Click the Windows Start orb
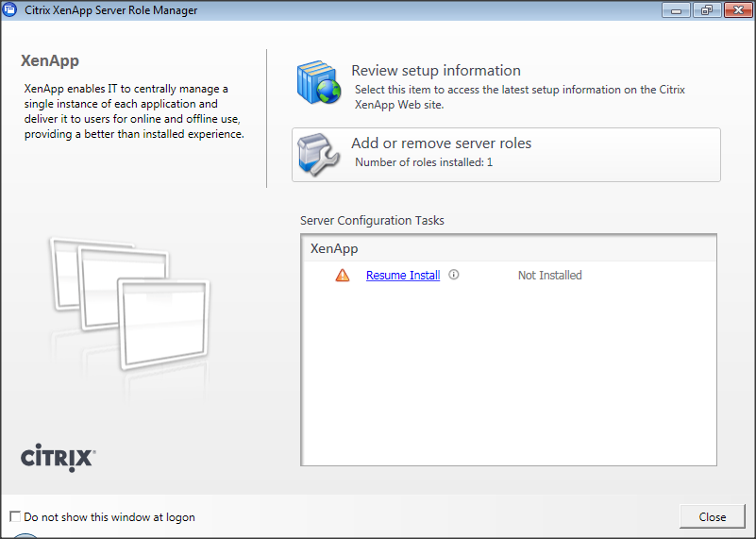Viewport: 756px width, 539px height. 26,535
